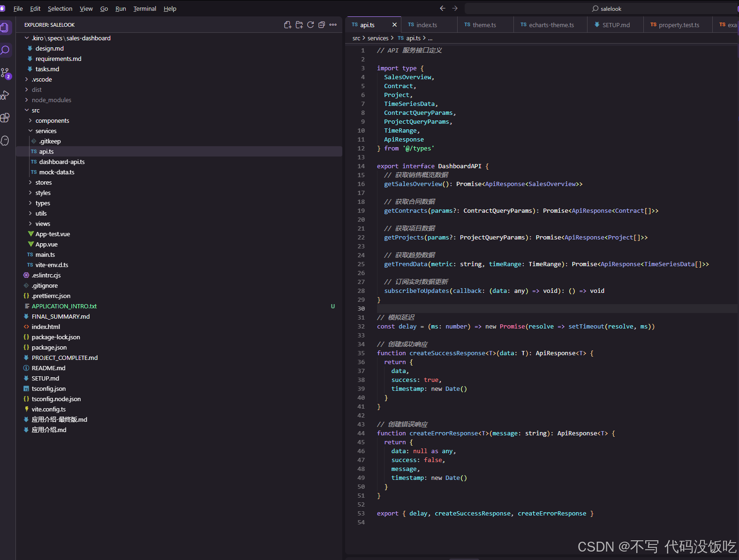
Task: Go forward with the navigation arrow
Action: click(455, 8)
